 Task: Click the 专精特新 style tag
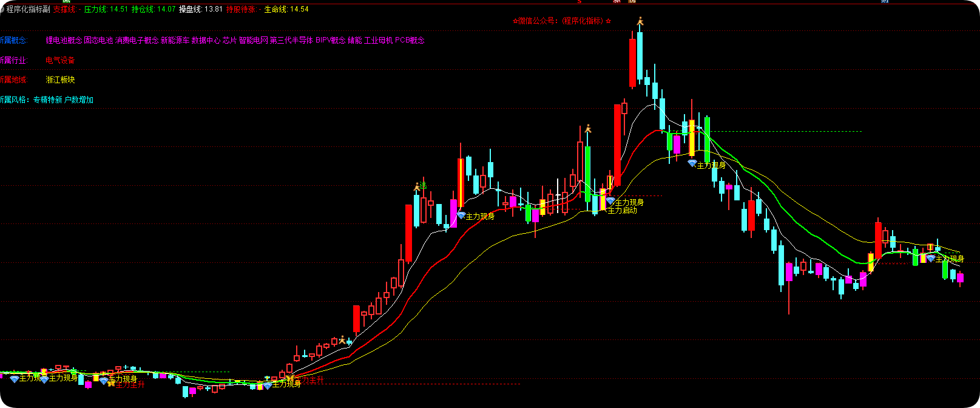tap(48, 100)
